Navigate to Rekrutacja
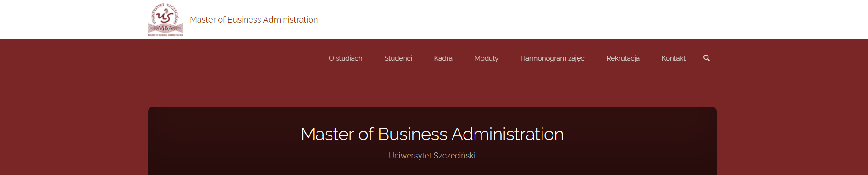Viewport: 868px width, 175px height. pyautogui.click(x=623, y=58)
